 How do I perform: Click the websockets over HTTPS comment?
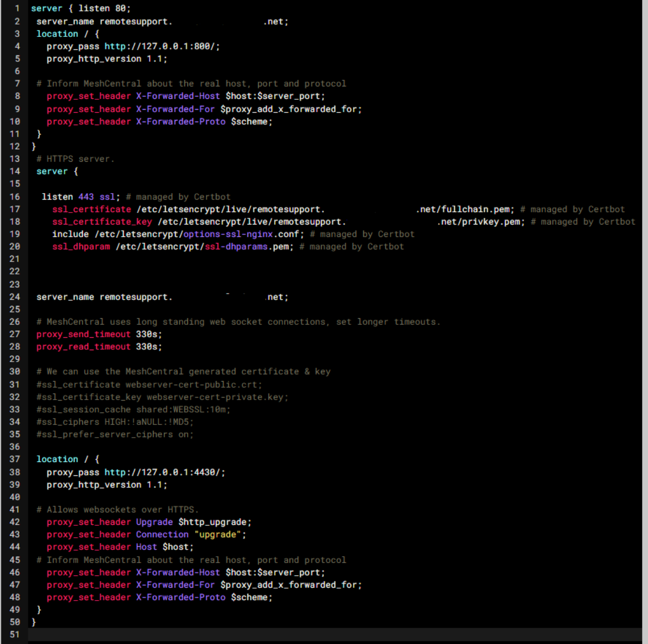pos(118,510)
